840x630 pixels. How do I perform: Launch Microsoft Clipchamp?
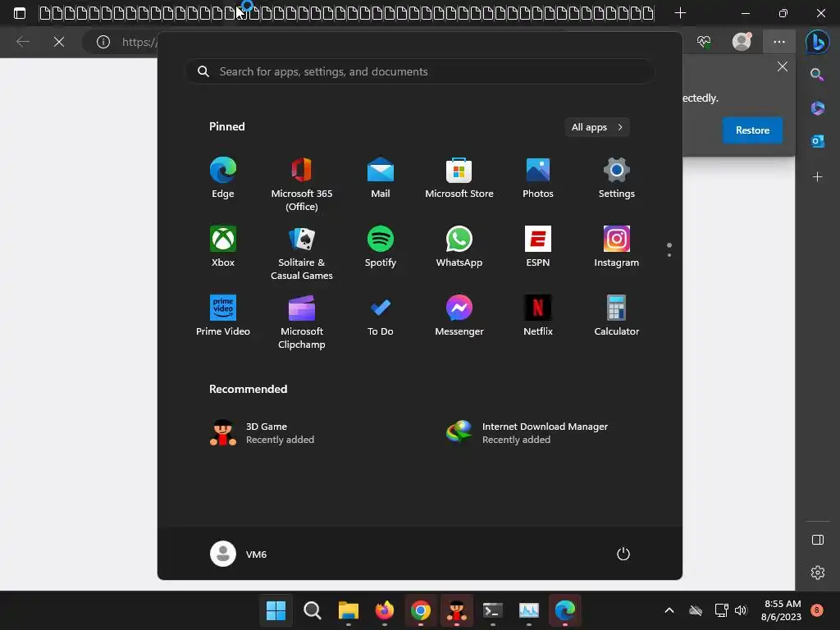tap(302, 322)
